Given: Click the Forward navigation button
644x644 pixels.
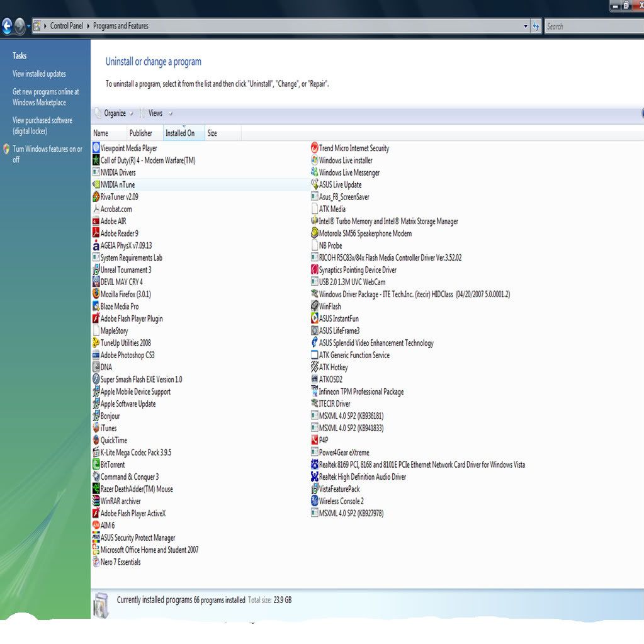Looking at the screenshot, I should pos(20,26).
